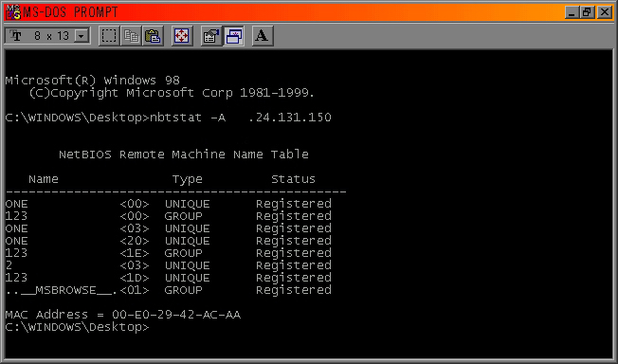This screenshot has height=364, width=618.
Task: Click the Copyright Microsoft Corp 1981-1999 line
Action: (x=172, y=93)
